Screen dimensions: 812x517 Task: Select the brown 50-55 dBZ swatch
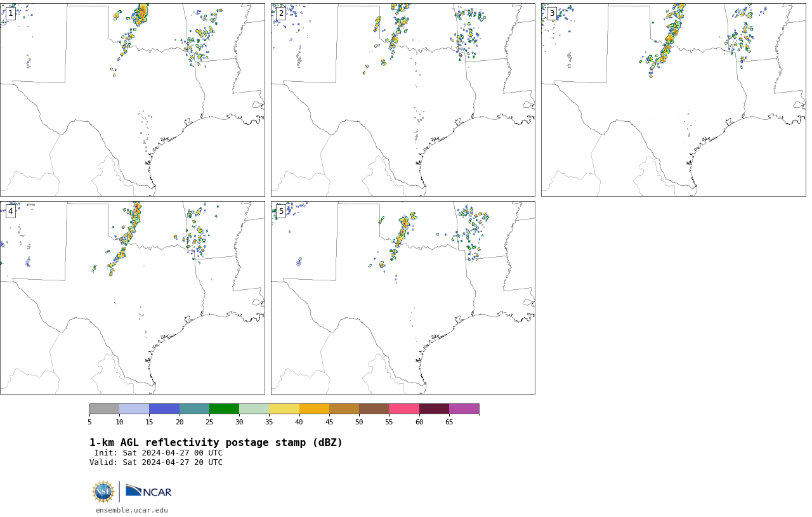374,409
